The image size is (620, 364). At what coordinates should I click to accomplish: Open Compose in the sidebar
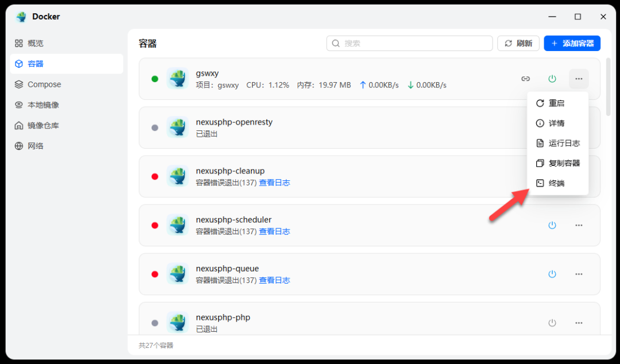pos(44,84)
